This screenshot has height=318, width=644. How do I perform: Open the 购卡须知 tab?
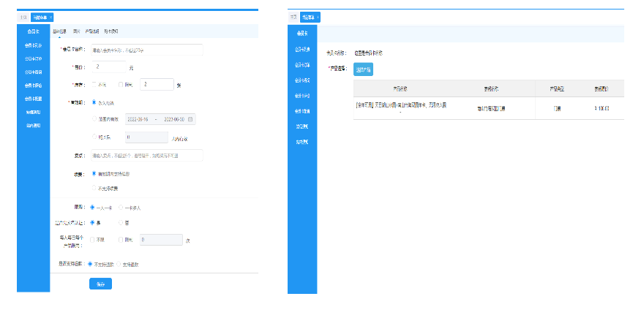pos(111,31)
